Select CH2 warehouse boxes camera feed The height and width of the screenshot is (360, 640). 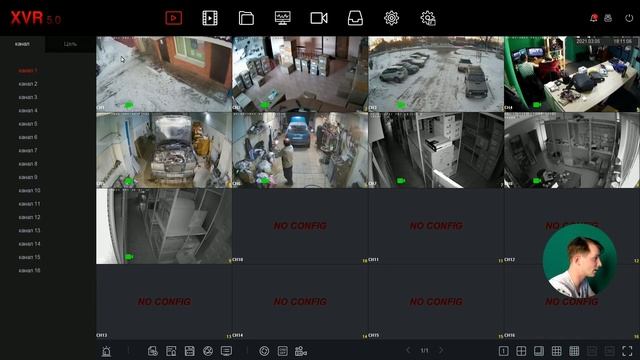(300, 74)
